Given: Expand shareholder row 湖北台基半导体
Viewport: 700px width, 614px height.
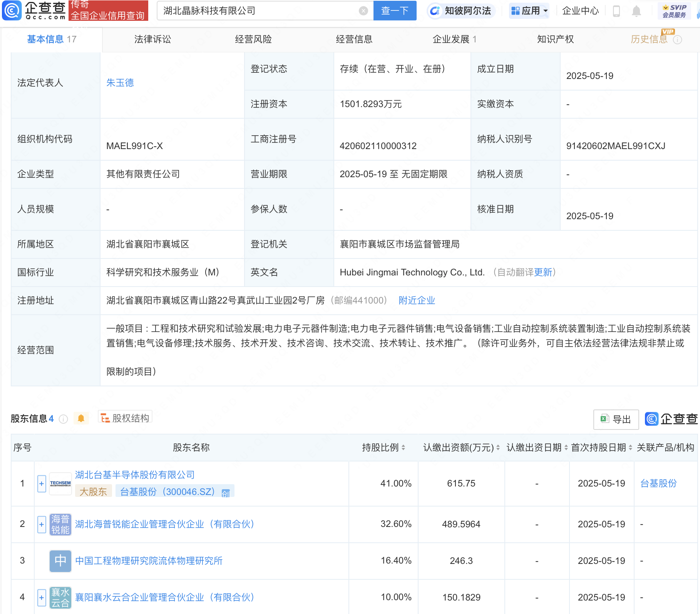Looking at the screenshot, I should (x=42, y=484).
